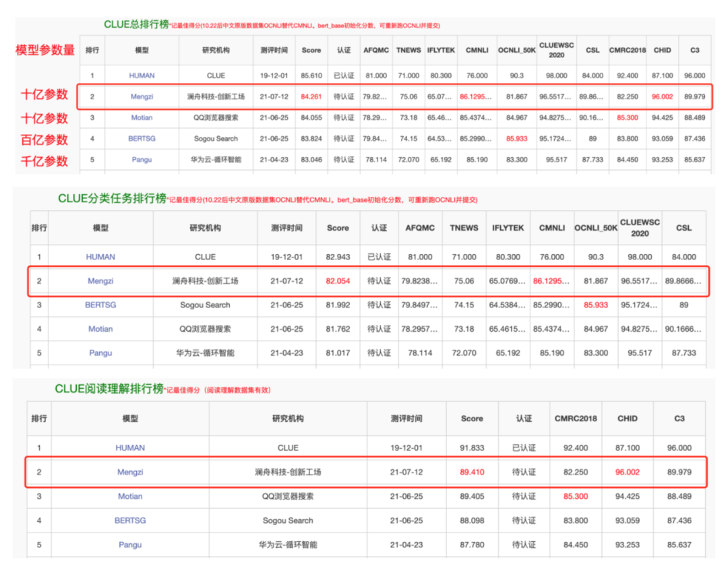Image resolution: width=728 pixels, height=579 pixels.
Task: Click 澜舟科技-创新工场 in CLUE阅读理解排行榜
Action: [288, 472]
